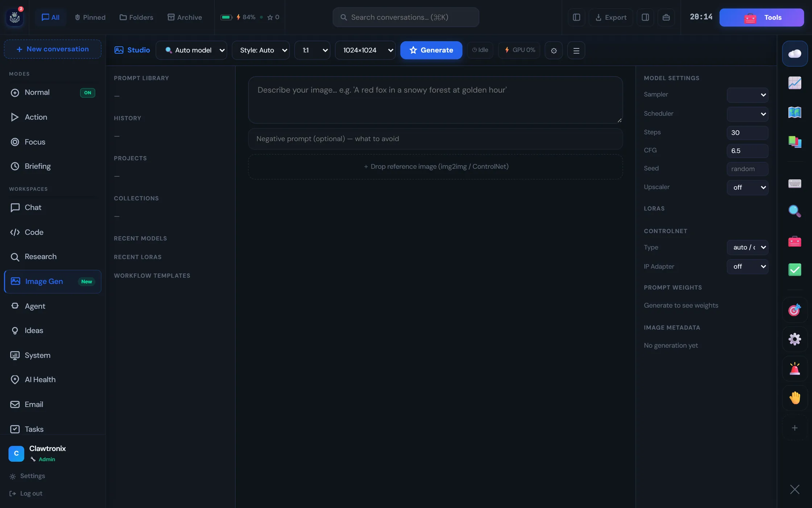The height and width of the screenshot is (508, 812).
Task: Switch to the Folders tab
Action: [136, 17]
